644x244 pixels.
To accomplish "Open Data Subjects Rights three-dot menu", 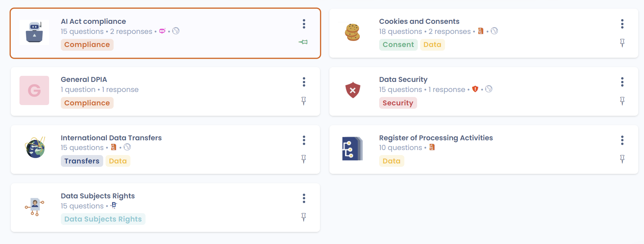I will pos(304,198).
